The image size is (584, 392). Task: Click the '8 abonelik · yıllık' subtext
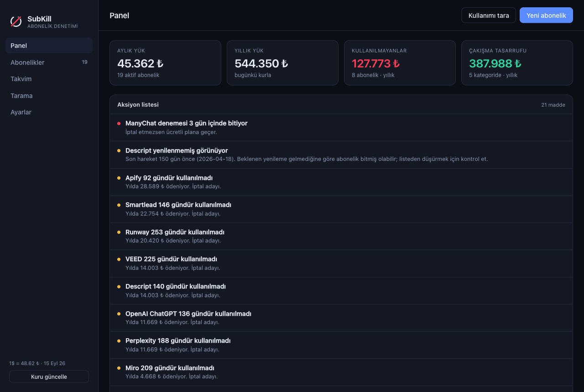[x=373, y=75]
